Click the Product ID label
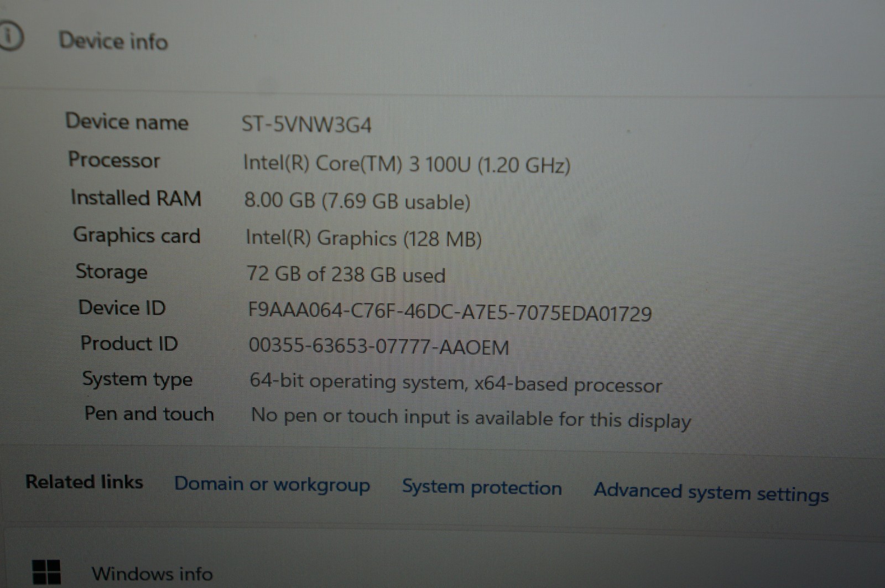The width and height of the screenshot is (885, 588). [x=129, y=344]
